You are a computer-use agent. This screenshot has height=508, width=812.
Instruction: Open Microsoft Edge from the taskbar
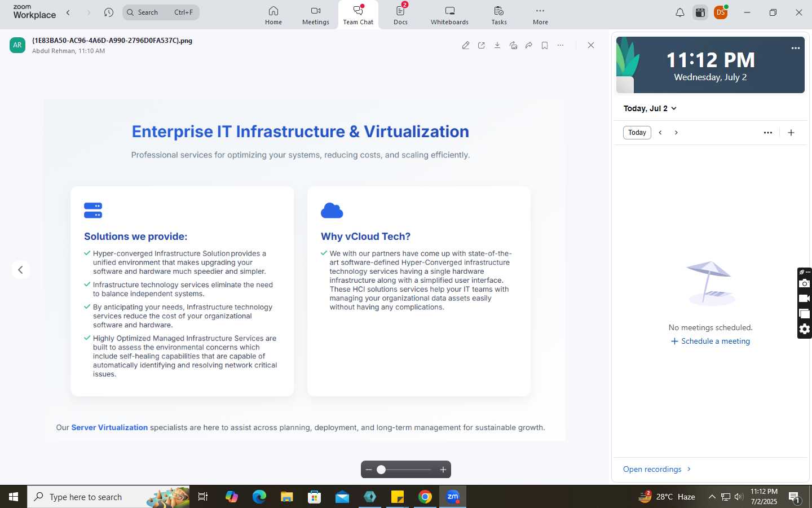[259, 497]
